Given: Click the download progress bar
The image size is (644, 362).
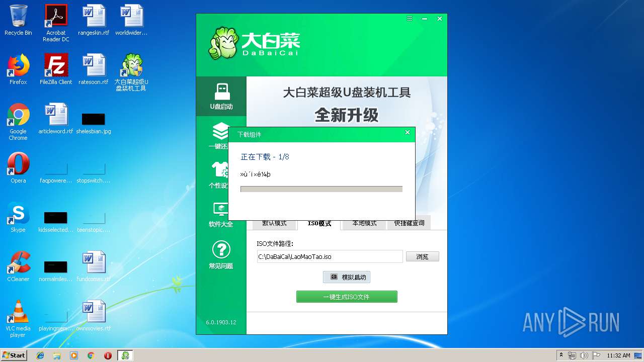Looking at the screenshot, I should click(321, 189).
